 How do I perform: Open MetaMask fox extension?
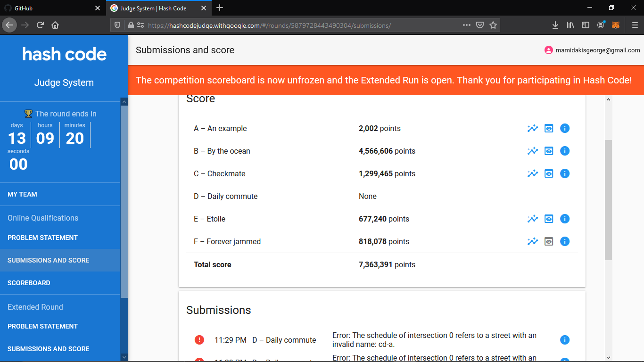coord(616,25)
